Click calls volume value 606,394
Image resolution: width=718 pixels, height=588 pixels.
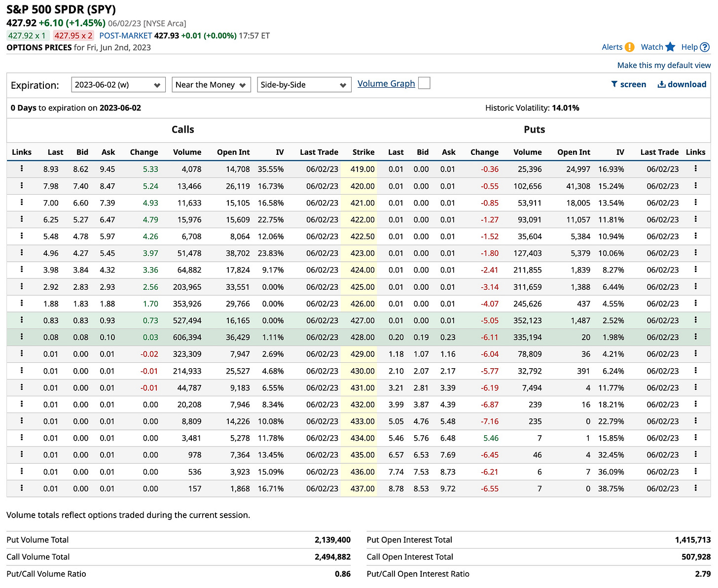click(x=187, y=337)
